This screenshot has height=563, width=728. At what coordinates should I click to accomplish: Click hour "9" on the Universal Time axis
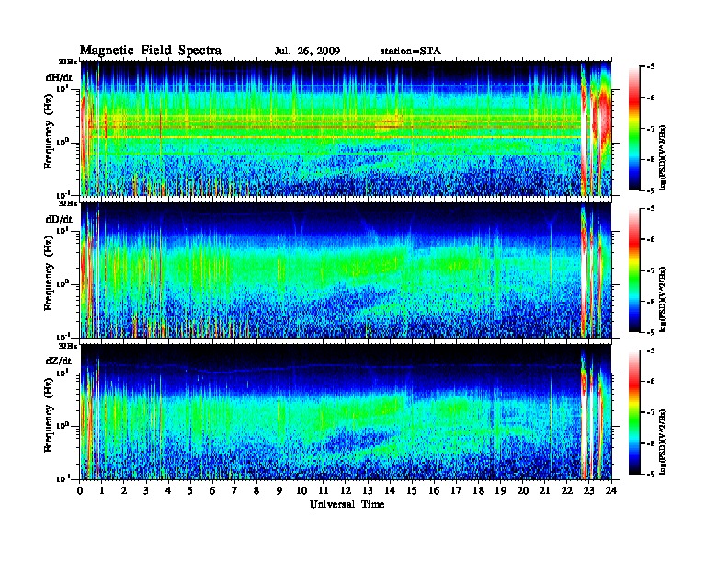(x=279, y=490)
